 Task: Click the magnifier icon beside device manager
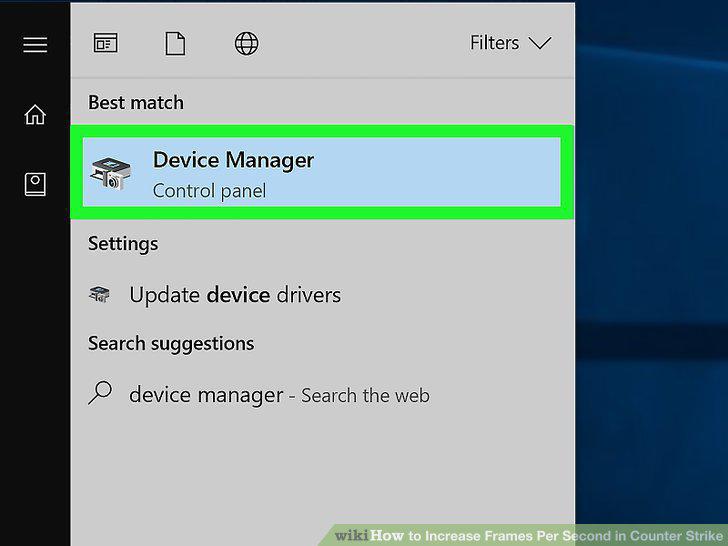coord(100,393)
